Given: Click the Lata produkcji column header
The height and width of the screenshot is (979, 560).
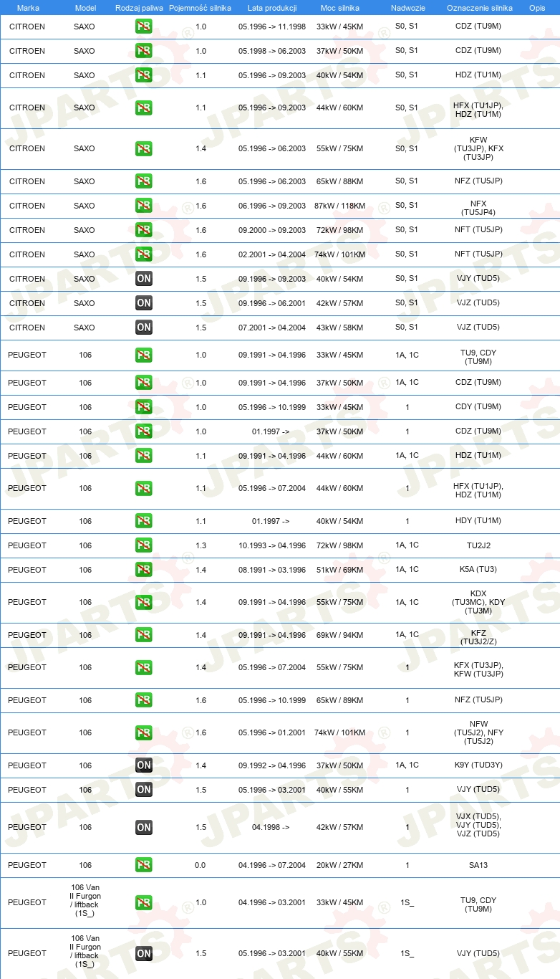Looking at the screenshot, I should click(x=272, y=8).
